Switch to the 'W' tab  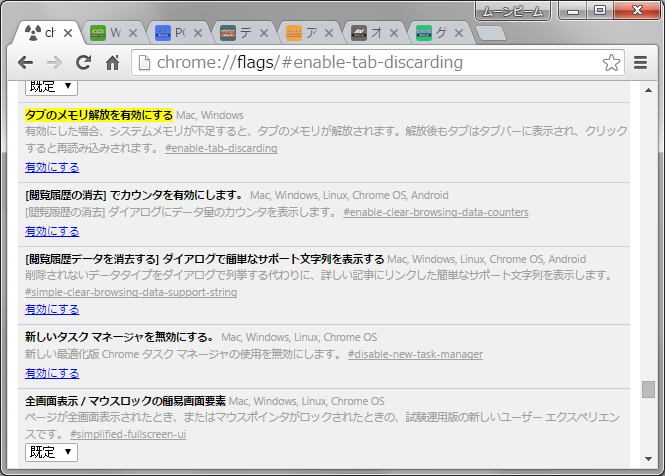[x=113, y=33]
